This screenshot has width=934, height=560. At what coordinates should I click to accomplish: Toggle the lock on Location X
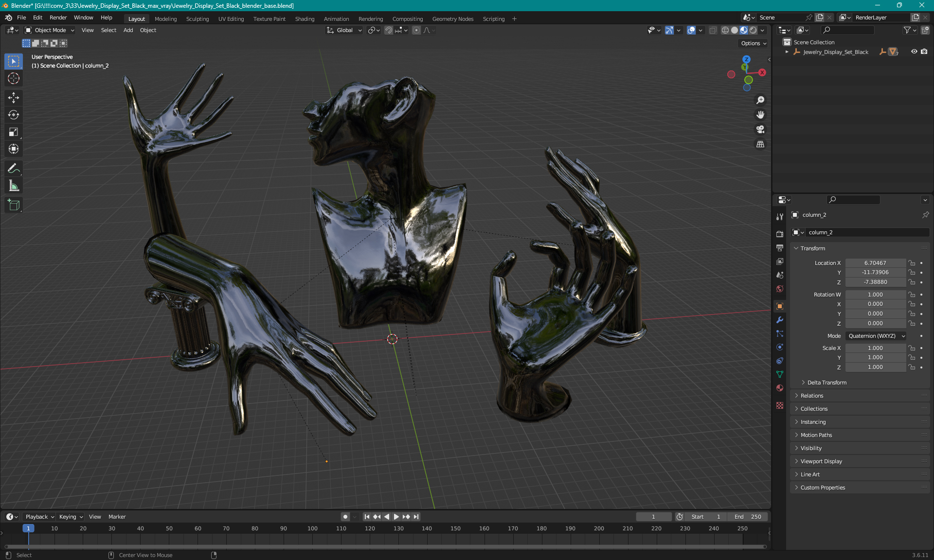coord(912,263)
